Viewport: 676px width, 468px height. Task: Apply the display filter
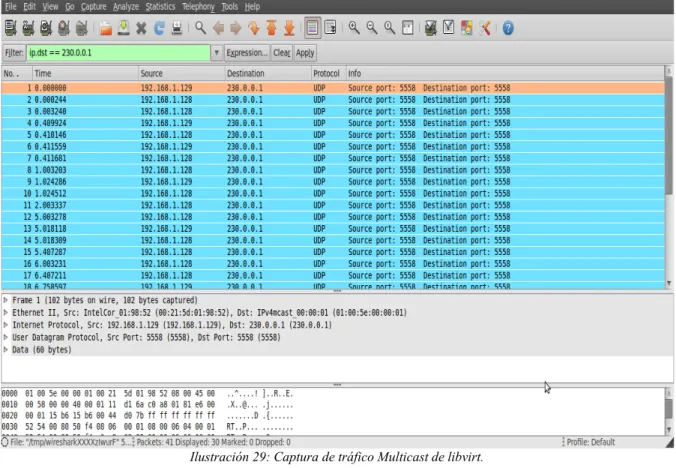pos(305,53)
